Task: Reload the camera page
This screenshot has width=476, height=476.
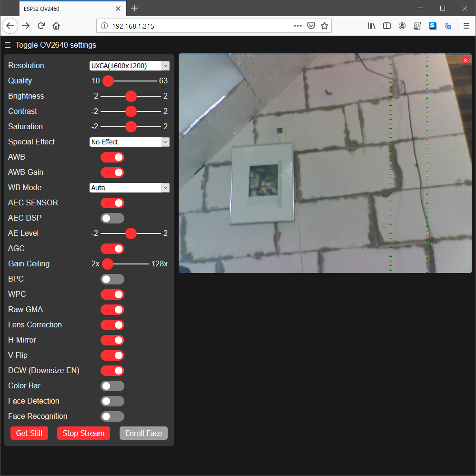Action: [x=41, y=26]
